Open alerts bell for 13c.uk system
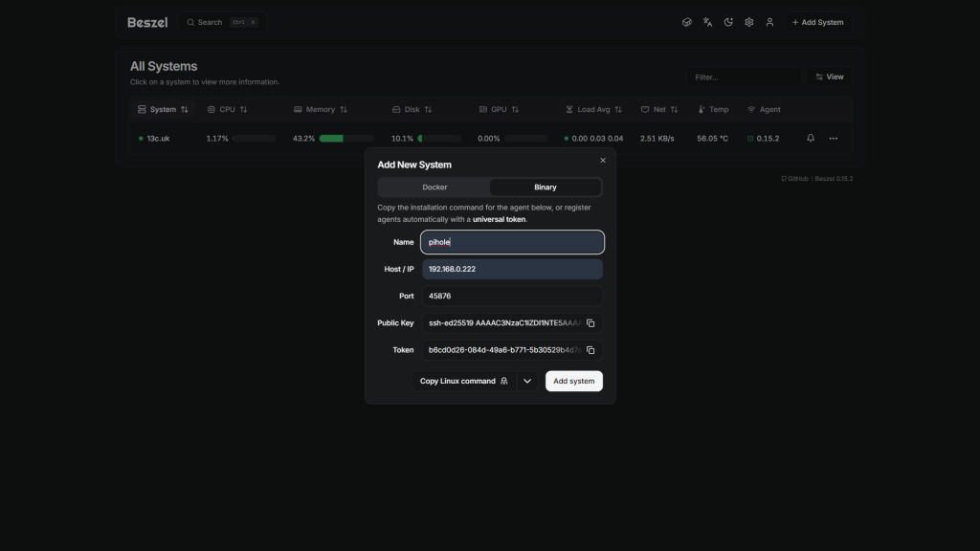The height and width of the screenshot is (551, 980). [811, 139]
